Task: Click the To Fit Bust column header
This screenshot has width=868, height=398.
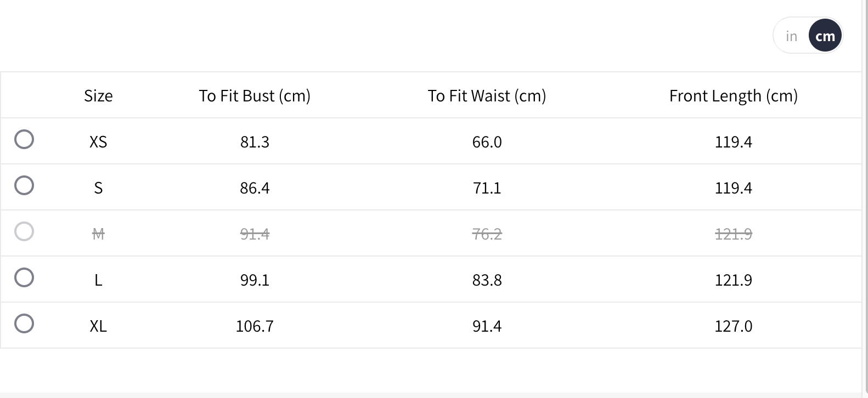Action: point(255,96)
